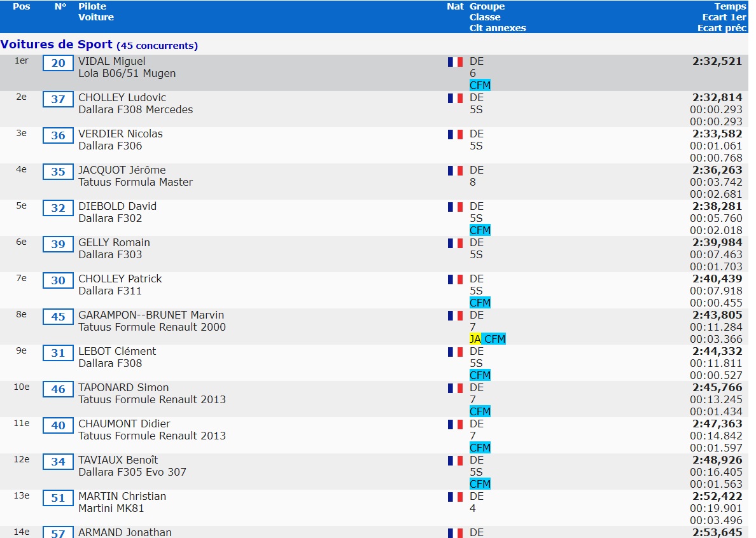The width and height of the screenshot is (756, 538).
Task: Select the car Martini MK81
Action: click(x=111, y=508)
